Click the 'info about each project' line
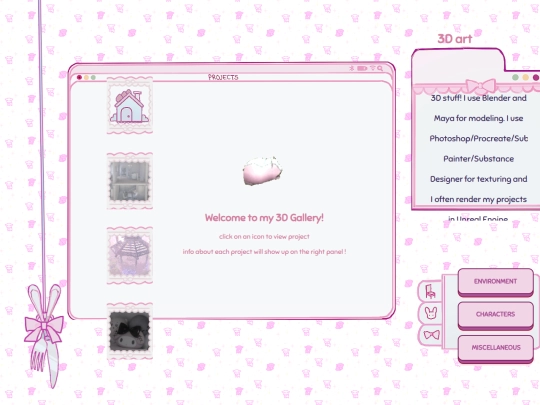 click(264, 252)
